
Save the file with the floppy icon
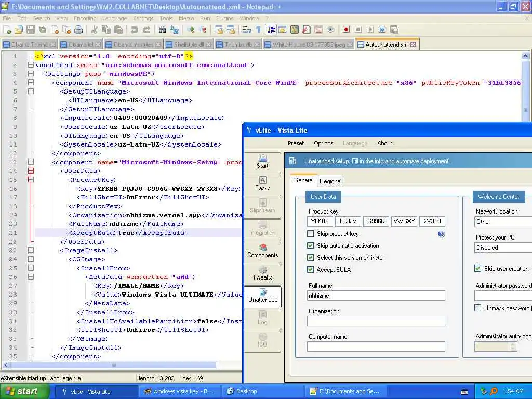click(31, 30)
